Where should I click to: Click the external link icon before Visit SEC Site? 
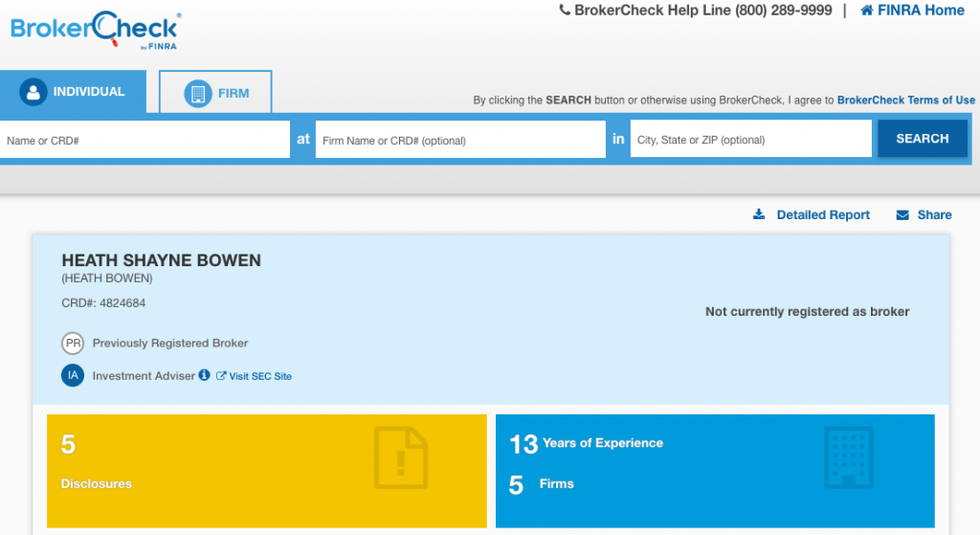pyautogui.click(x=221, y=375)
